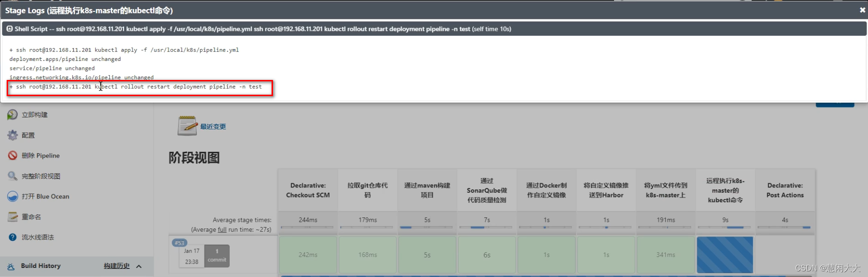Select build #53 badge
Viewport: 868px width, 277px height.
point(179,243)
